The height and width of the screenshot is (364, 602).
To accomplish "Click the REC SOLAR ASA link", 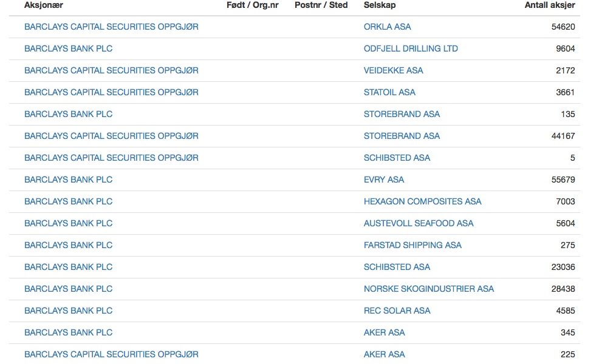I will point(397,311).
